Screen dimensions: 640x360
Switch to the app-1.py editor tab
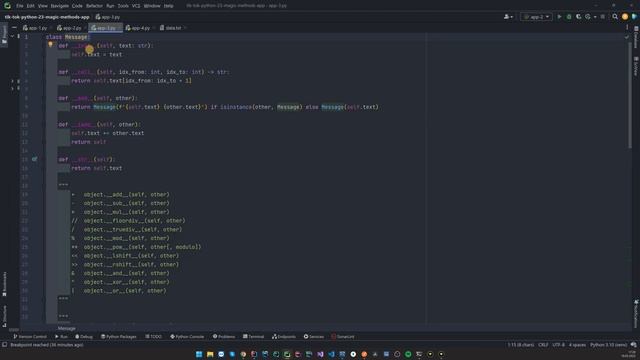pos(35,28)
